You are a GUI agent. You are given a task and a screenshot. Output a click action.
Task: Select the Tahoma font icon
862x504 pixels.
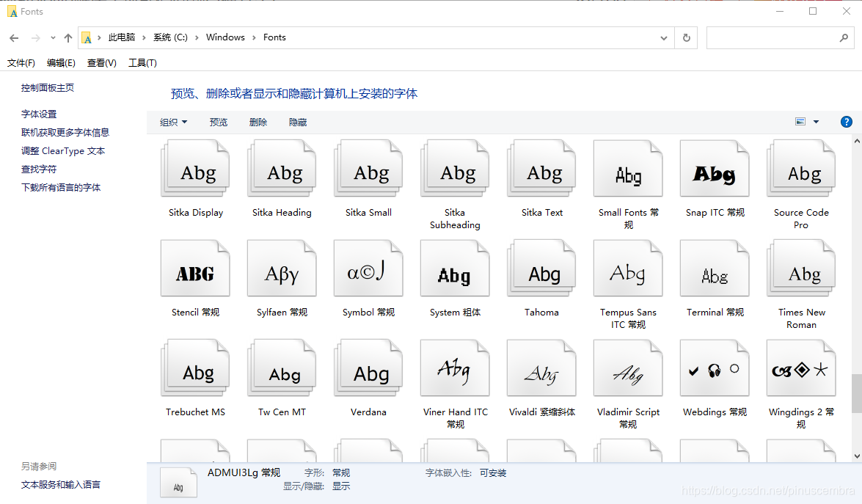541,269
